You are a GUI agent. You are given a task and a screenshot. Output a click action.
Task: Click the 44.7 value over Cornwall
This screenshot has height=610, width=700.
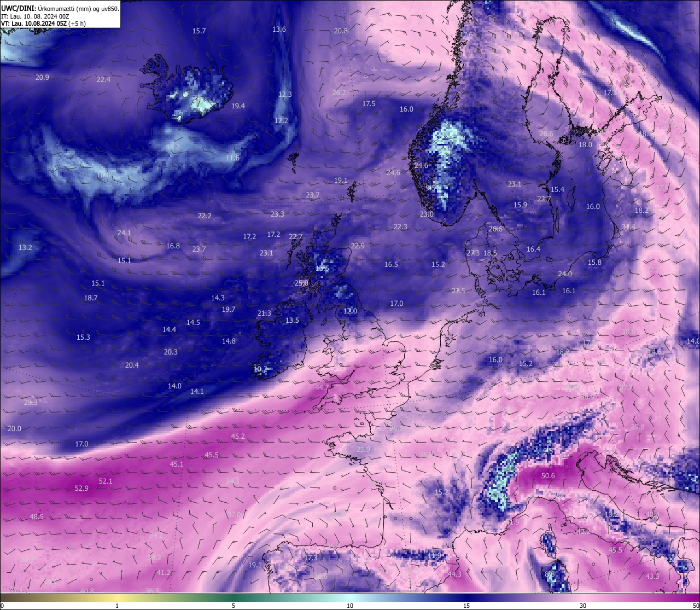pos(322,388)
